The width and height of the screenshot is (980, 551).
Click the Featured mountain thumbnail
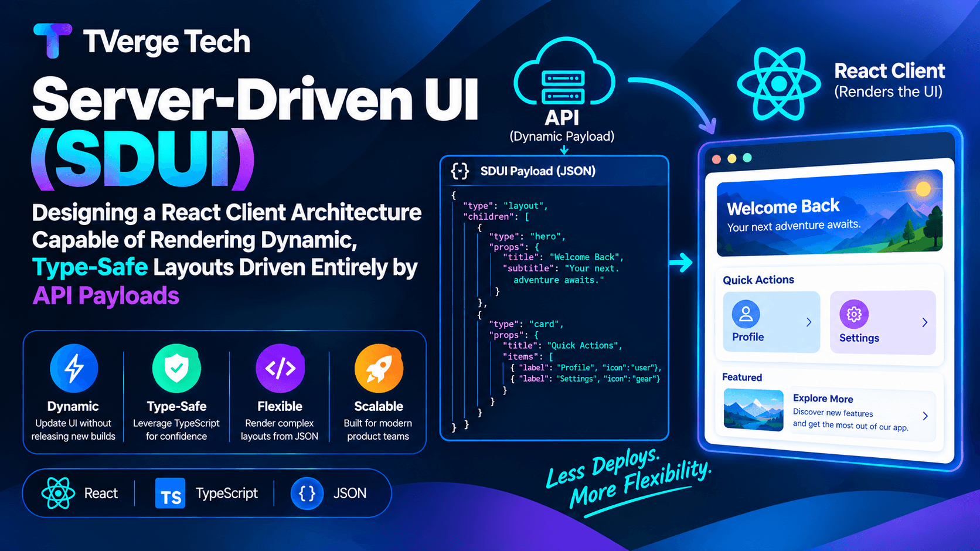[x=753, y=410]
